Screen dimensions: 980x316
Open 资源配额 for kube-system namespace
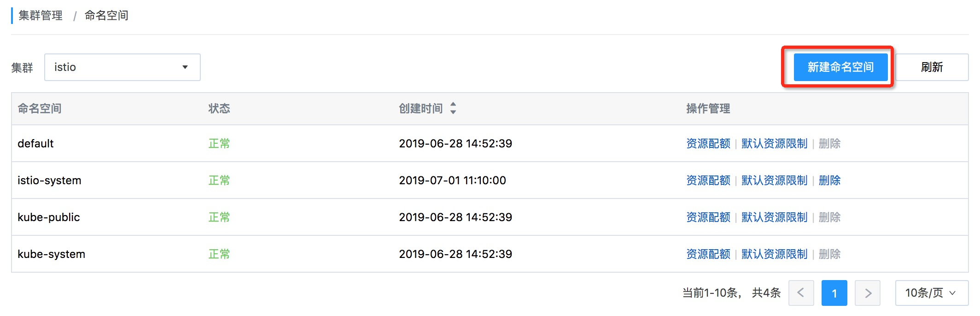click(708, 254)
